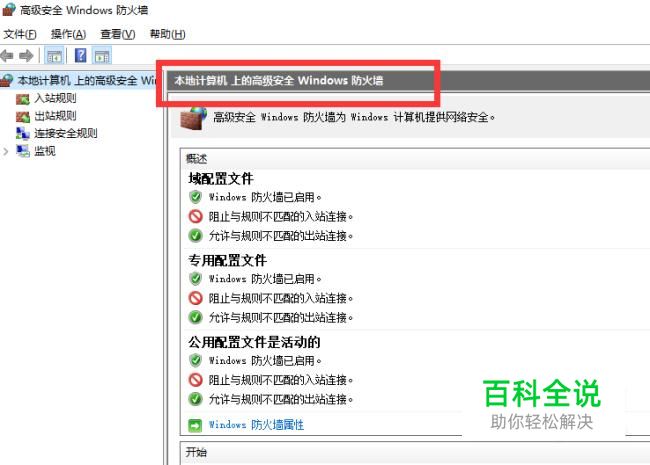Click the 概述 section header
650x465 pixels.
[196, 158]
